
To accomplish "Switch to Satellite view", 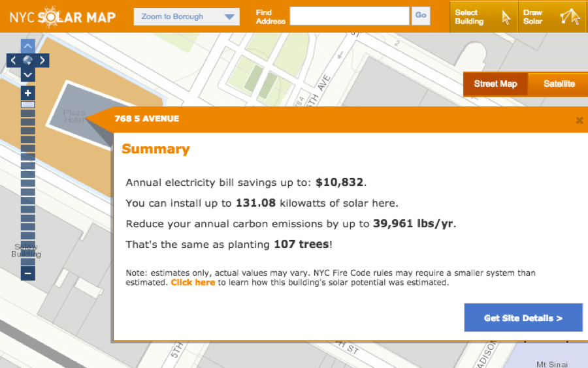I will point(559,84).
